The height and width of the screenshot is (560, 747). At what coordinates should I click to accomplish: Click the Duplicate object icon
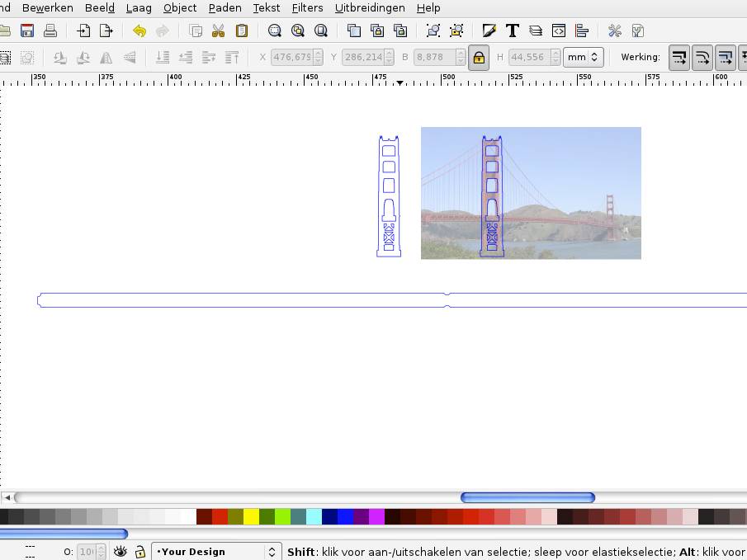pyautogui.click(x=354, y=31)
